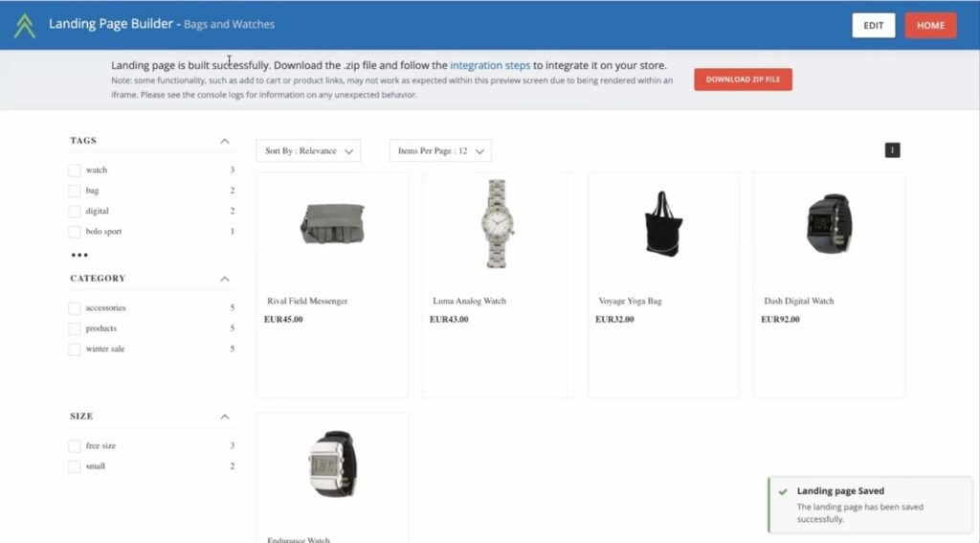The image size is (980, 543).
Task: Open the Endurance Watch product image
Action: (332, 464)
